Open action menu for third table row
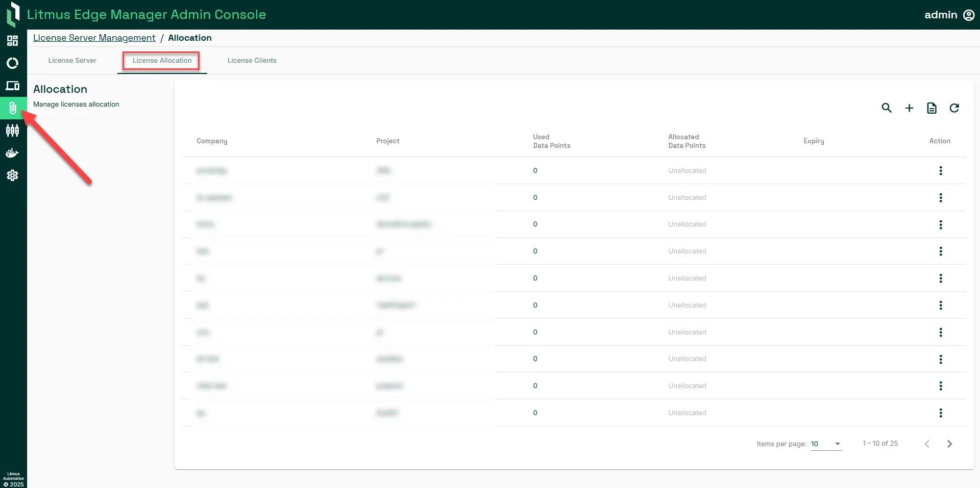This screenshot has height=488, width=980. pyautogui.click(x=940, y=224)
